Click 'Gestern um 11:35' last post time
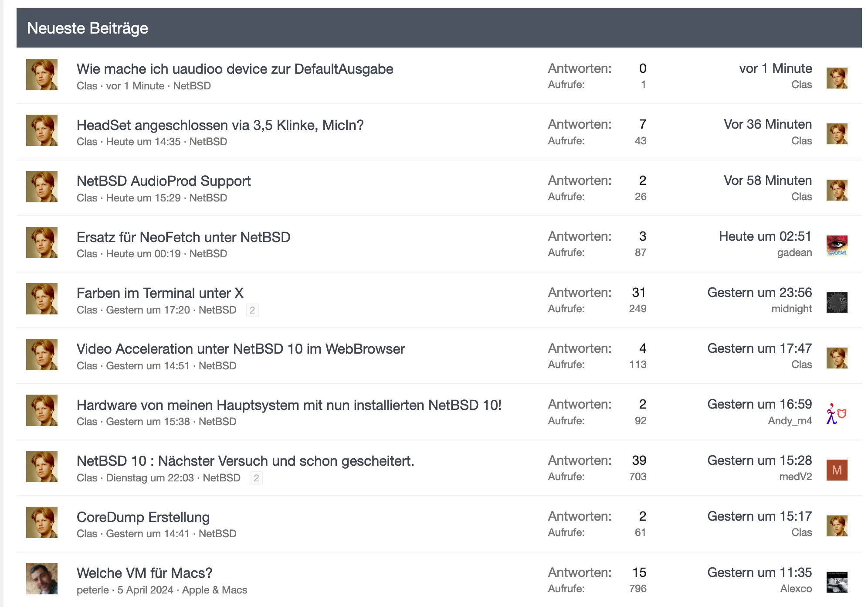The height and width of the screenshot is (607, 868). 759,573
